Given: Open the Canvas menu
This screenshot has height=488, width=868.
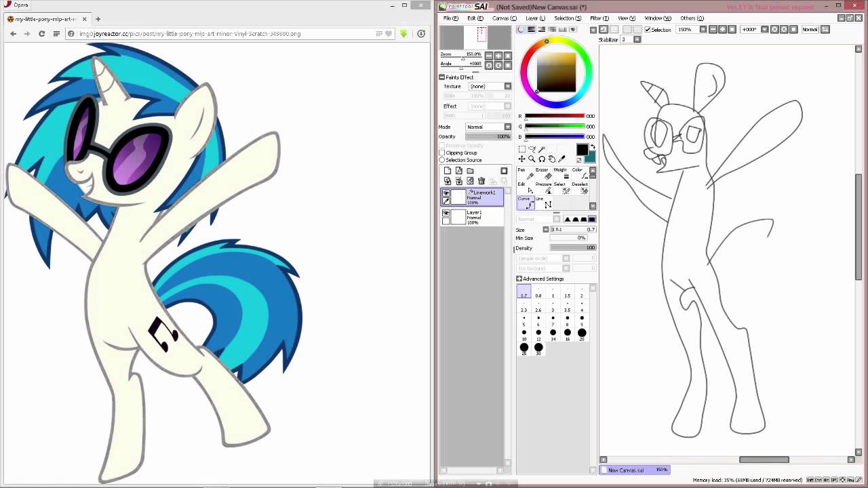Looking at the screenshot, I should pyautogui.click(x=504, y=18).
